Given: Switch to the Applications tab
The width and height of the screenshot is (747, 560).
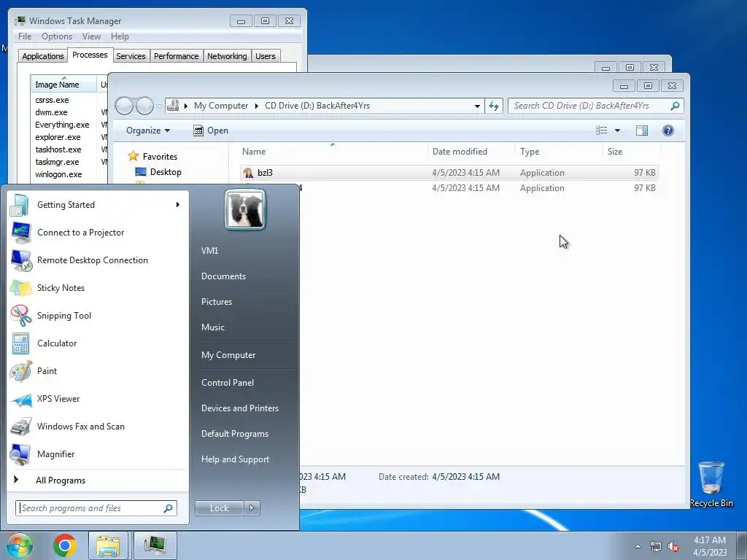Looking at the screenshot, I should [x=43, y=56].
